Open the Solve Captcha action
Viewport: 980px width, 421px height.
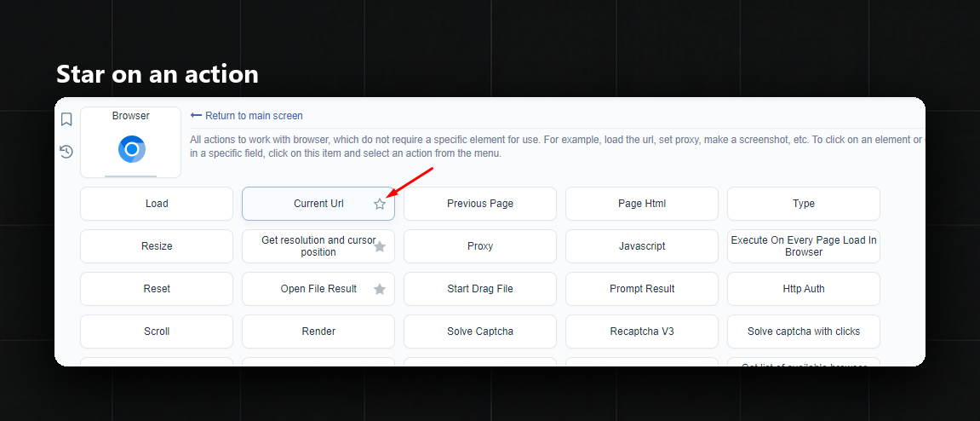tap(480, 331)
